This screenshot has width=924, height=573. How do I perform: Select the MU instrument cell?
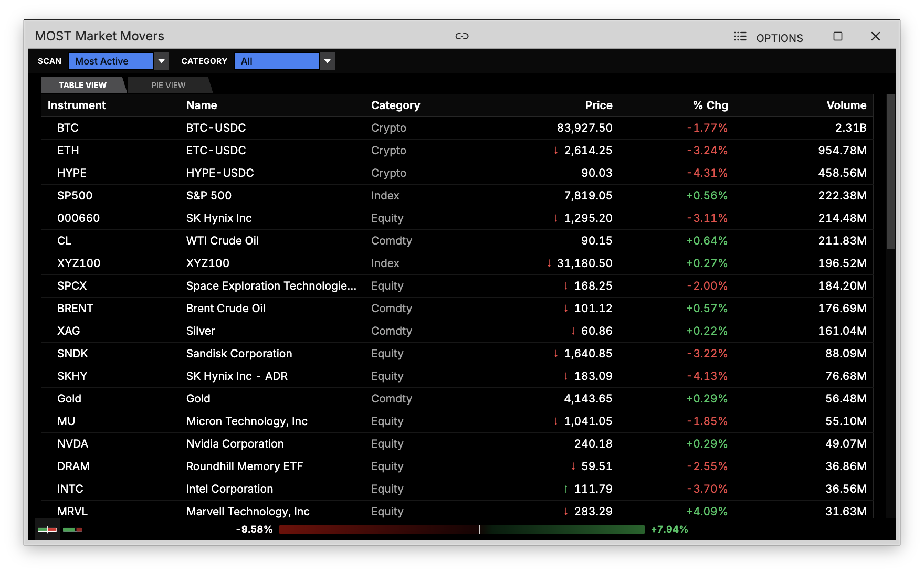point(66,421)
